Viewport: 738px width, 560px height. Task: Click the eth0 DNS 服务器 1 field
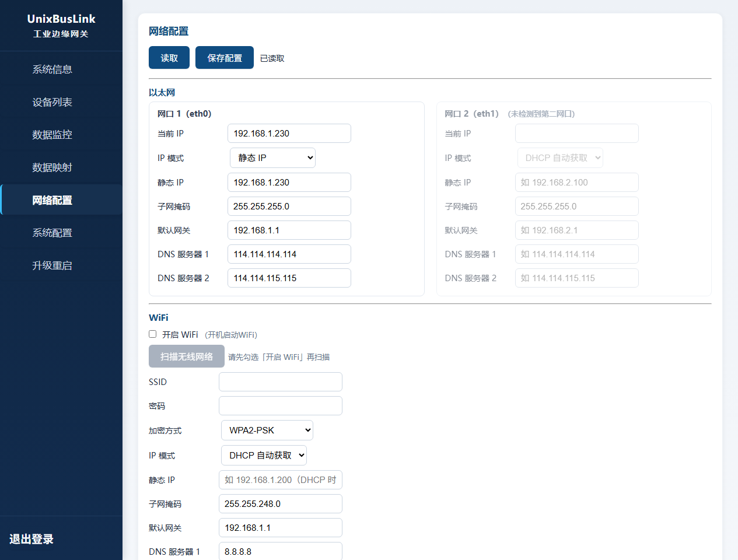click(289, 254)
